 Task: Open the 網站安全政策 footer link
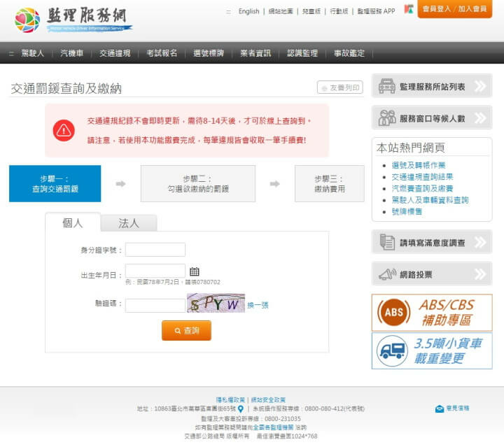click(268, 400)
